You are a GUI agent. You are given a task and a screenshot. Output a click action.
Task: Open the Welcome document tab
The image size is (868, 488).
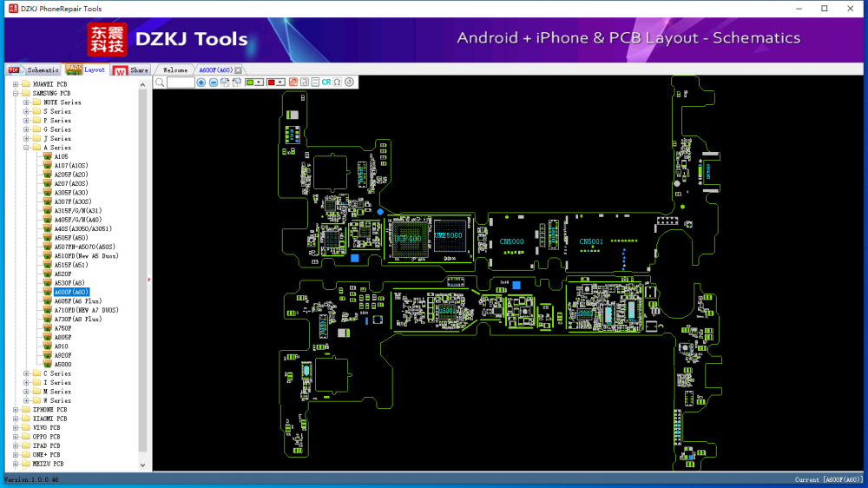[x=175, y=70]
